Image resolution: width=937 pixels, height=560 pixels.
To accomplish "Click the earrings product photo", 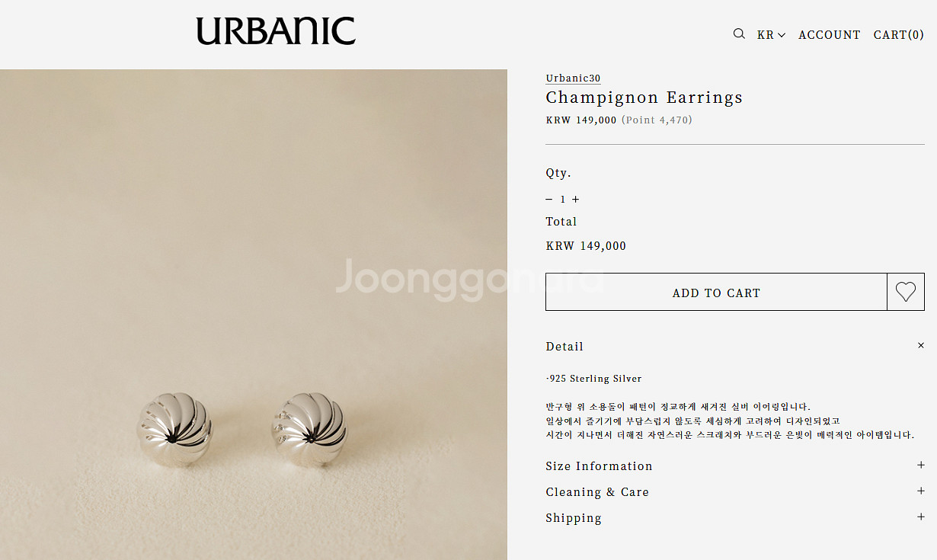I will pos(254,315).
